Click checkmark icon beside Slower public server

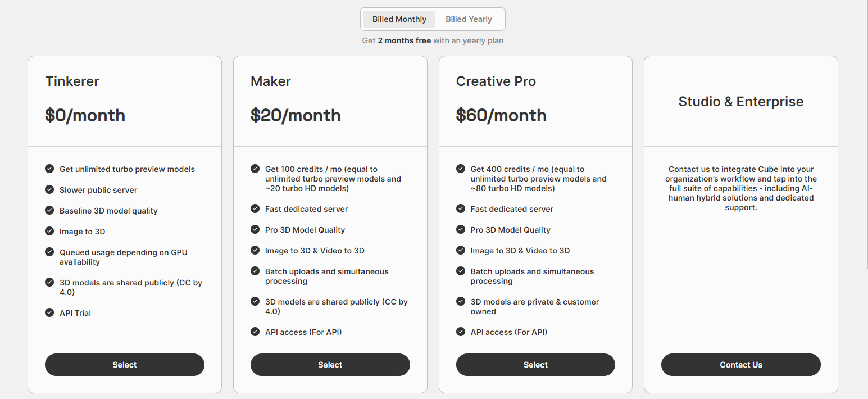49,189
